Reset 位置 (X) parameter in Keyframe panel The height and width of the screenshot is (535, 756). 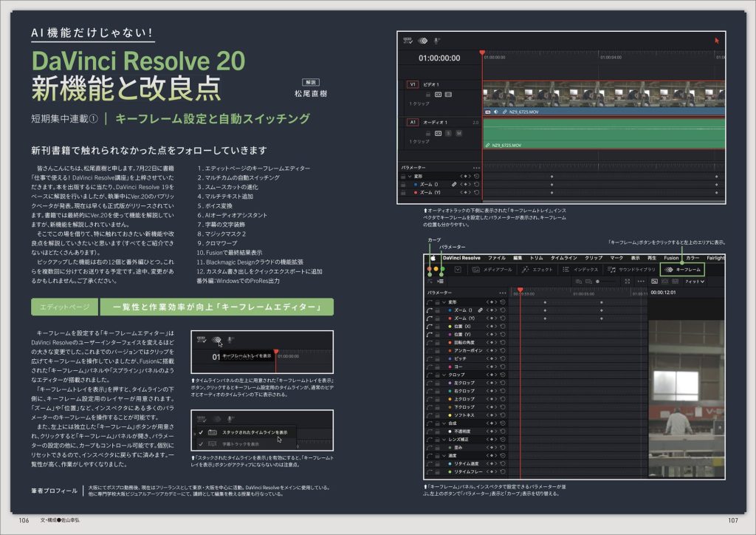point(502,327)
